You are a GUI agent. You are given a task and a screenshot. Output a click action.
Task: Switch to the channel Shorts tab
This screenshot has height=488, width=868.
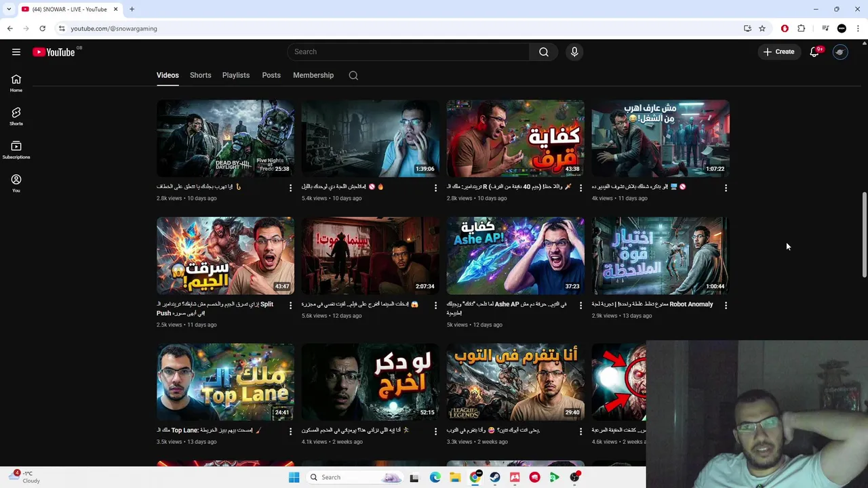coord(200,75)
